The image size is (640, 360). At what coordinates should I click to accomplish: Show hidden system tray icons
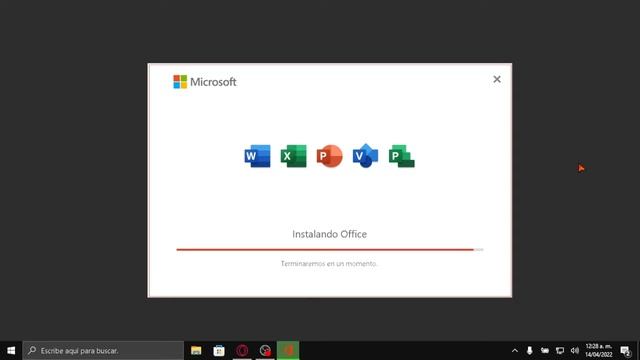[x=515, y=351]
